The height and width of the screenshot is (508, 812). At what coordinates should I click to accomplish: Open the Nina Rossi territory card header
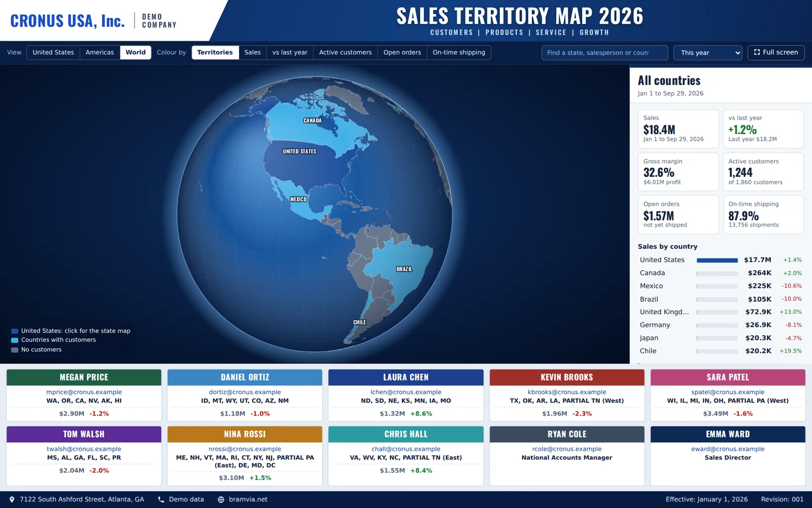pos(245,434)
